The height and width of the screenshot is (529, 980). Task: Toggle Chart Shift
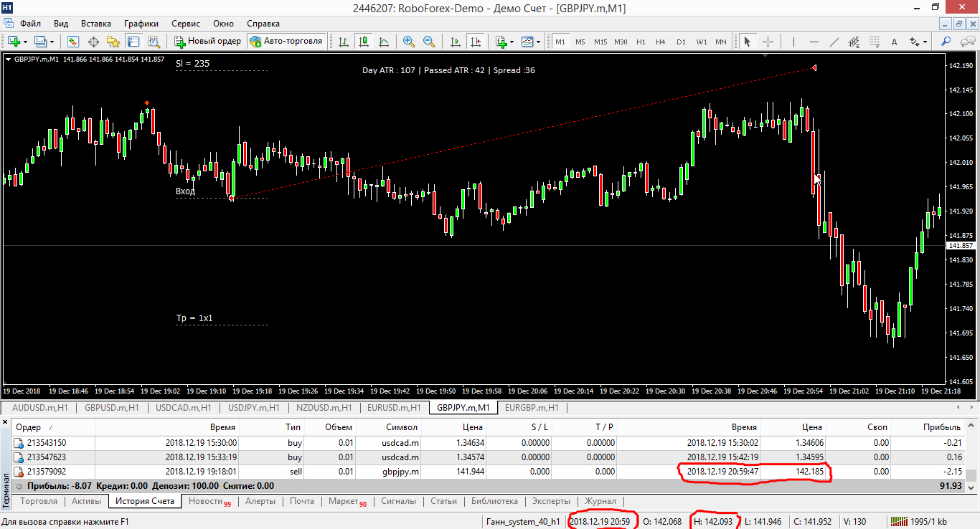click(475, 41)
